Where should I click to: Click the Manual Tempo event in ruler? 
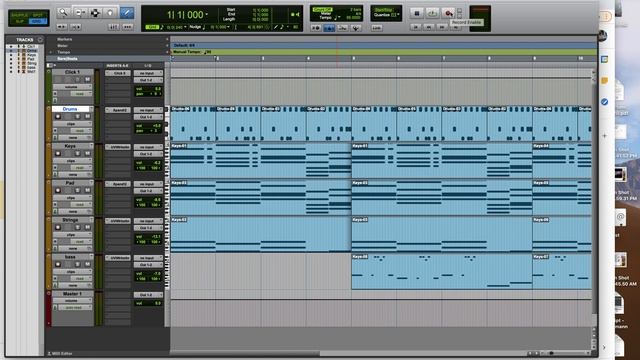192,52
